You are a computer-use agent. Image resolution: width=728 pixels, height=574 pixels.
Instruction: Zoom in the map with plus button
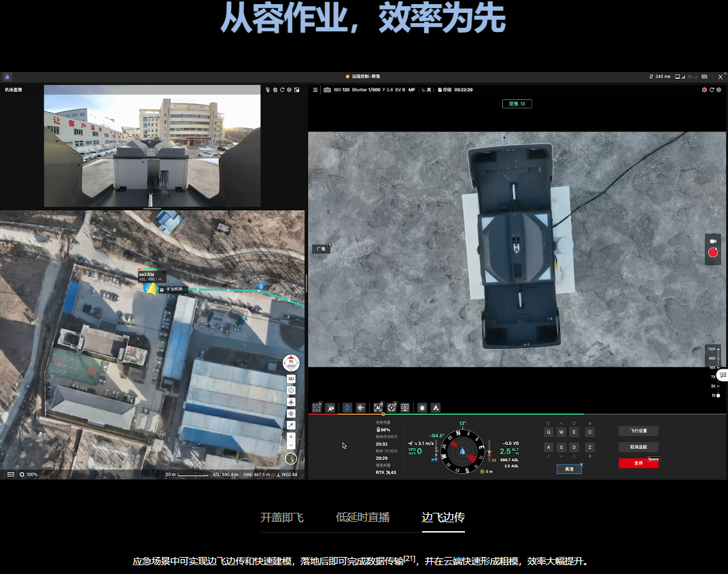[x=291, y=436]
